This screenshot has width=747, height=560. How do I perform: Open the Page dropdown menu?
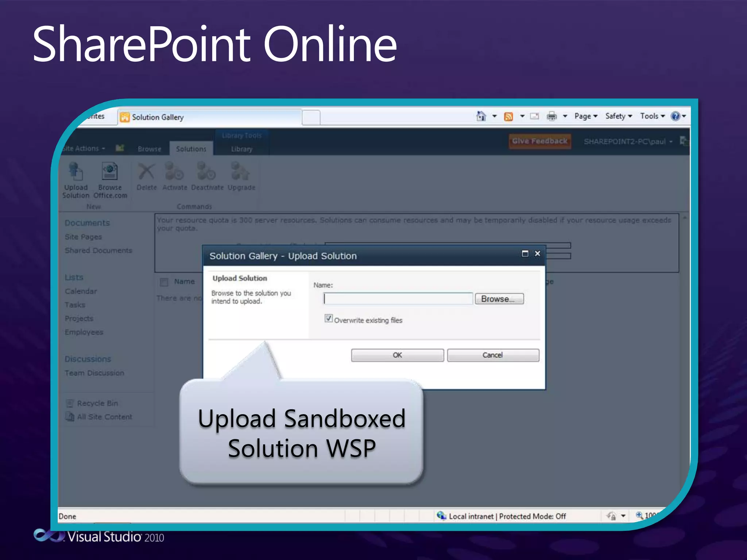click(x=586, y=116)
